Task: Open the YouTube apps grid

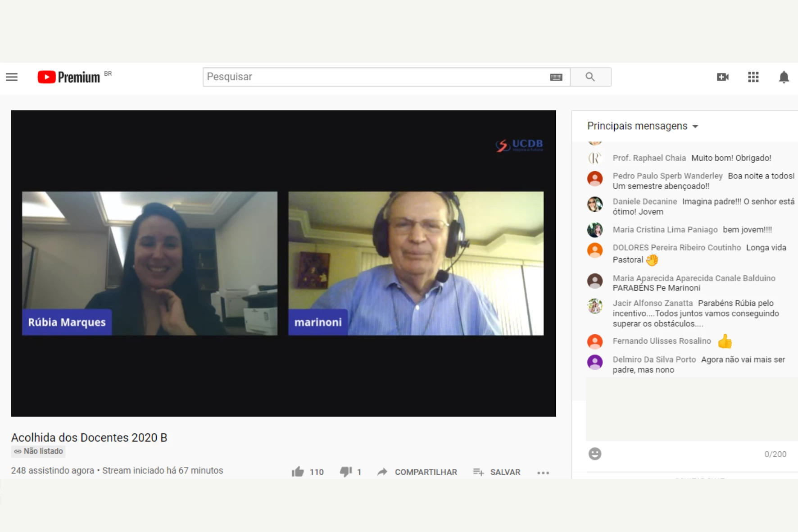Action: pos(753,77)
